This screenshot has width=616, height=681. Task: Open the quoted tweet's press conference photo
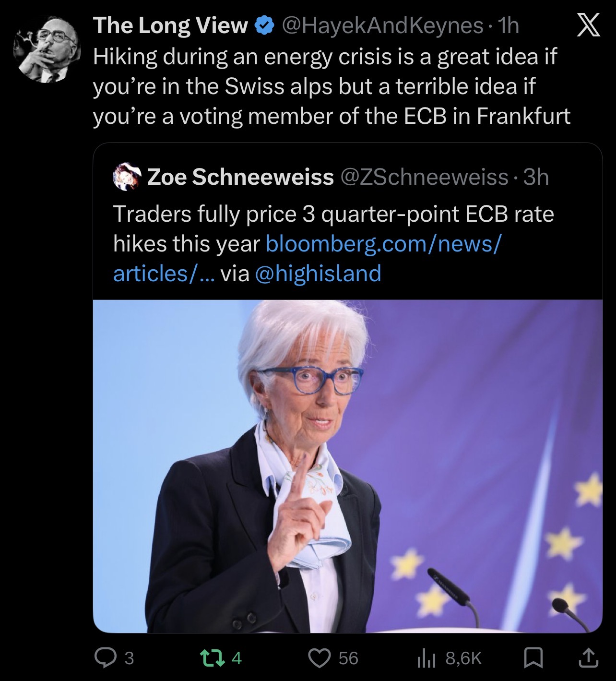point(347,466)
